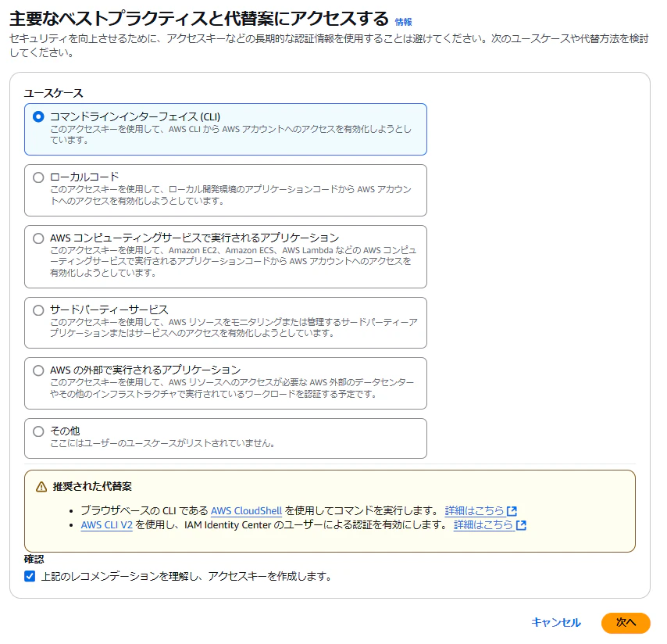Open the AWS CloudShell link

point(246,511)
